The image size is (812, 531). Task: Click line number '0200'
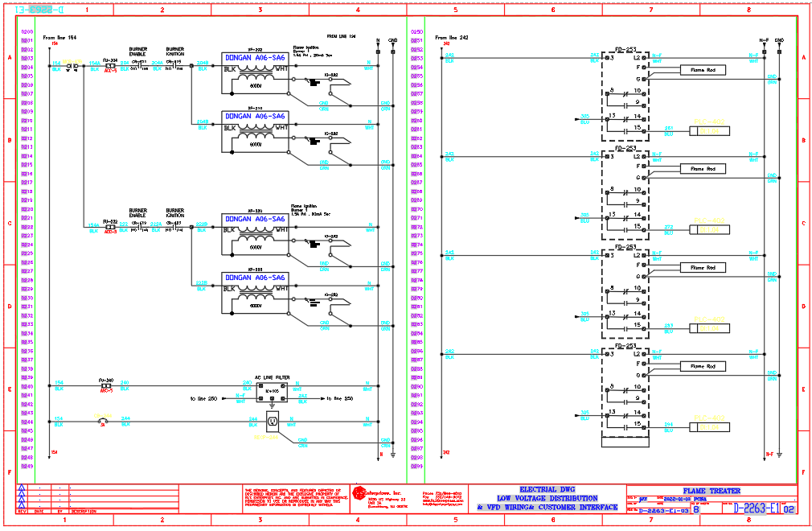(27, 31)
